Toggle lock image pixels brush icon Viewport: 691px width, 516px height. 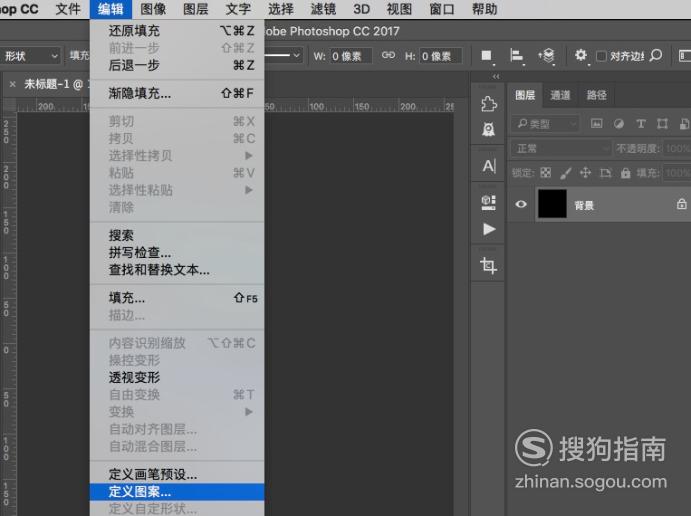[566, 173]
